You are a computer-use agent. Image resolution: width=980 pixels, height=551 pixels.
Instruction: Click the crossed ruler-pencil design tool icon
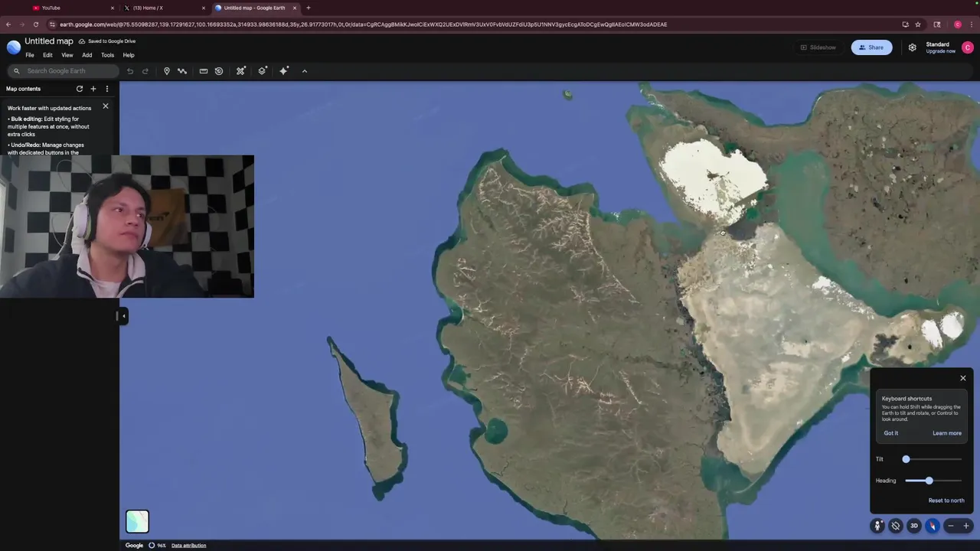240,71
